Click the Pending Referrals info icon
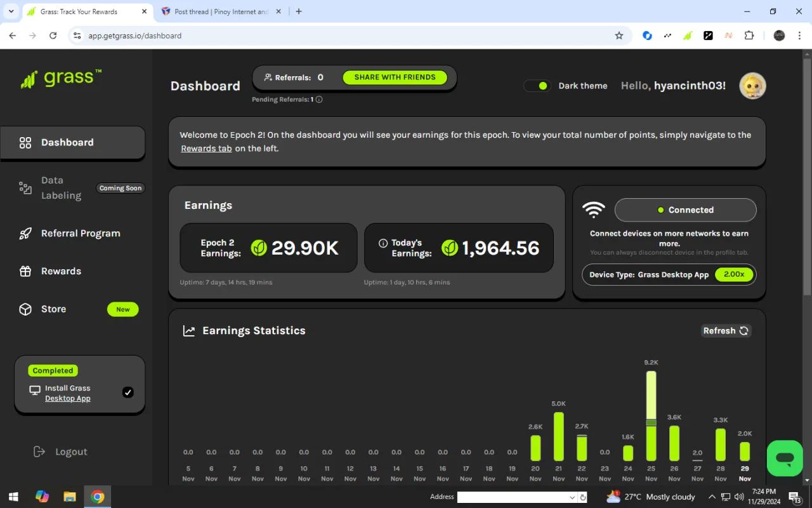This screenshot has width=812, height=508. point(319,99)
